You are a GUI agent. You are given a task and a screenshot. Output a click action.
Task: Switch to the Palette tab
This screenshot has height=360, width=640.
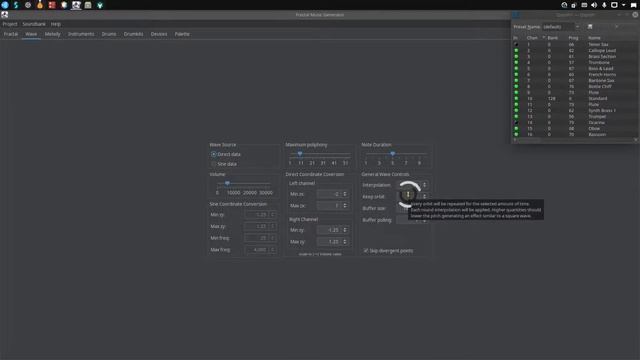tap(182, 34)
